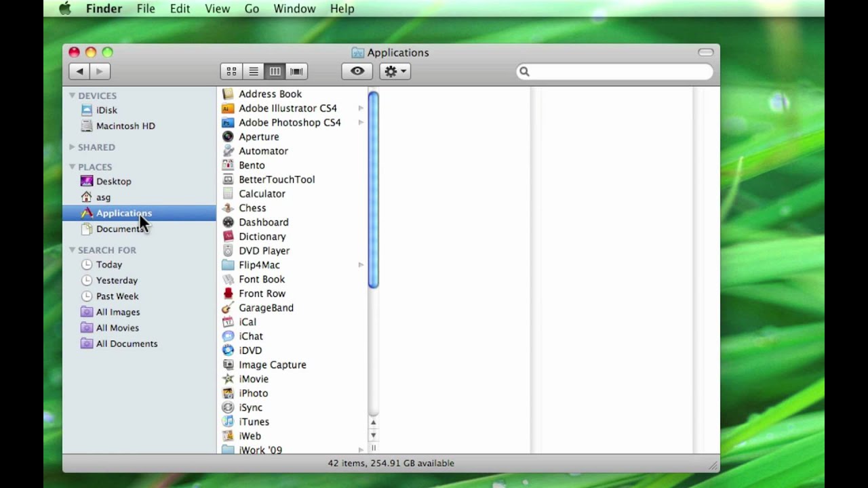This screenshot has height=488, width=868.
Task: Open the Finder menu
Action: [x=104, y=9]
